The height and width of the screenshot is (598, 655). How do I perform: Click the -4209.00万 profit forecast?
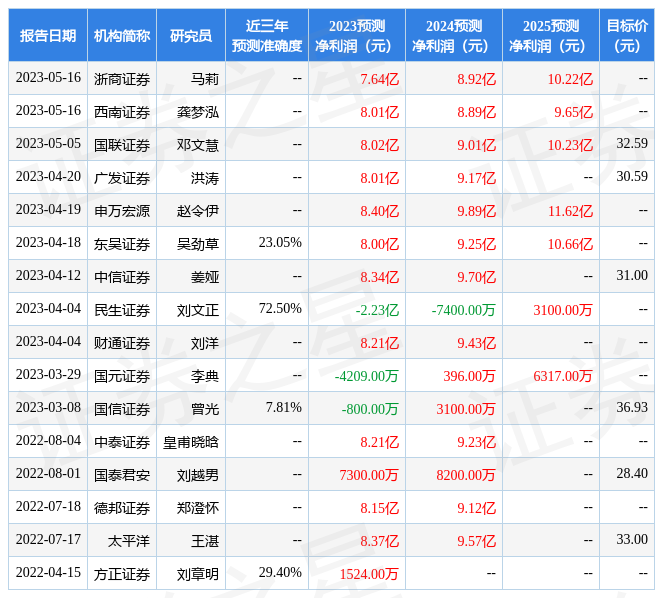click(366, 376)
